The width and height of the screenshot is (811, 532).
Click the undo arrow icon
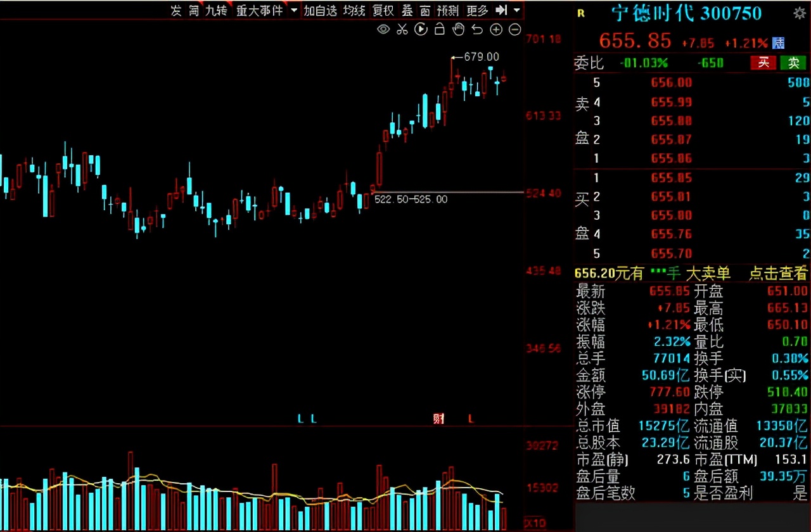[477, 29]
